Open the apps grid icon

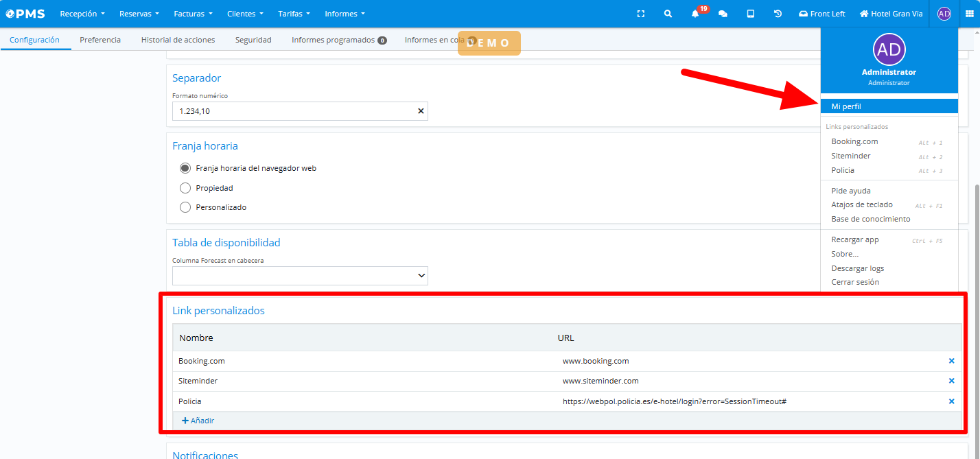pos(970,14)
